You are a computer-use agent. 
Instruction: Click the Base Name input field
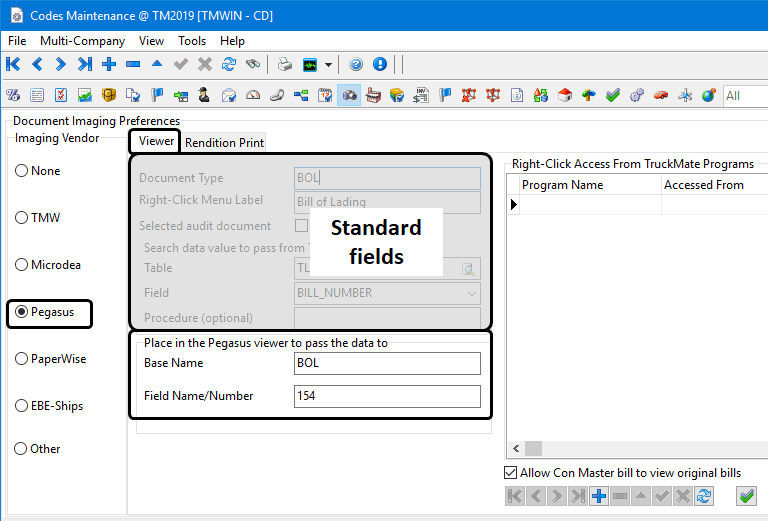click(x=387, y=363)
